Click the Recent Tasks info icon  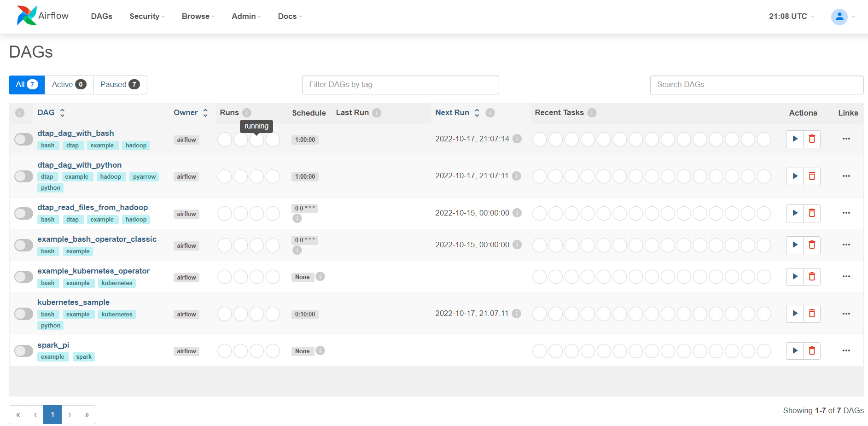click(x=592, y=113)
